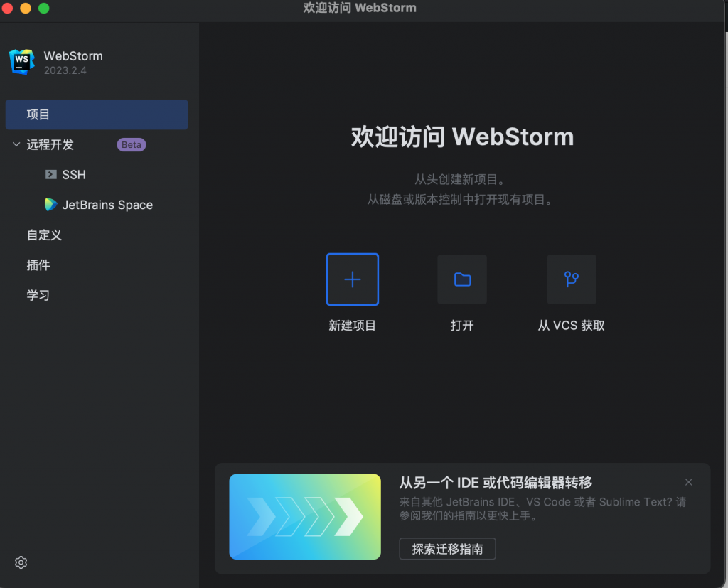This screenshot has height=588, width=728.
Task: Click the SSH terminal icon in sidebar
Action: tap(50, 174)
